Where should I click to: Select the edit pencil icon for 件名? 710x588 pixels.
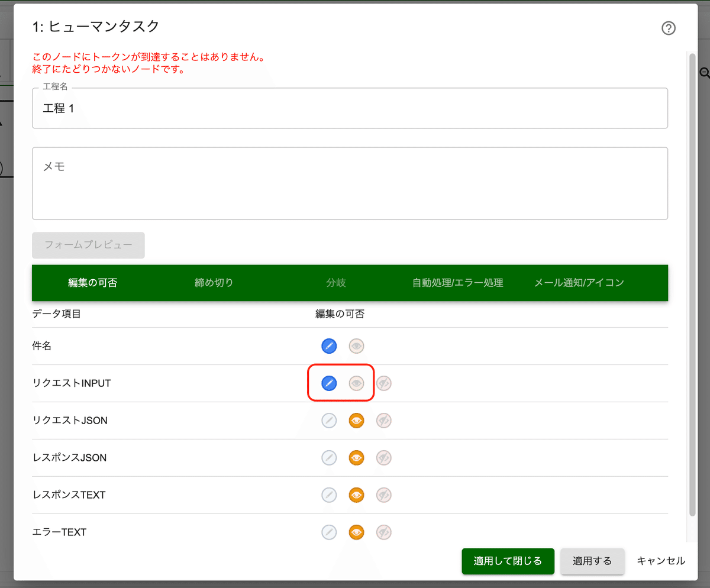[329, 345]
